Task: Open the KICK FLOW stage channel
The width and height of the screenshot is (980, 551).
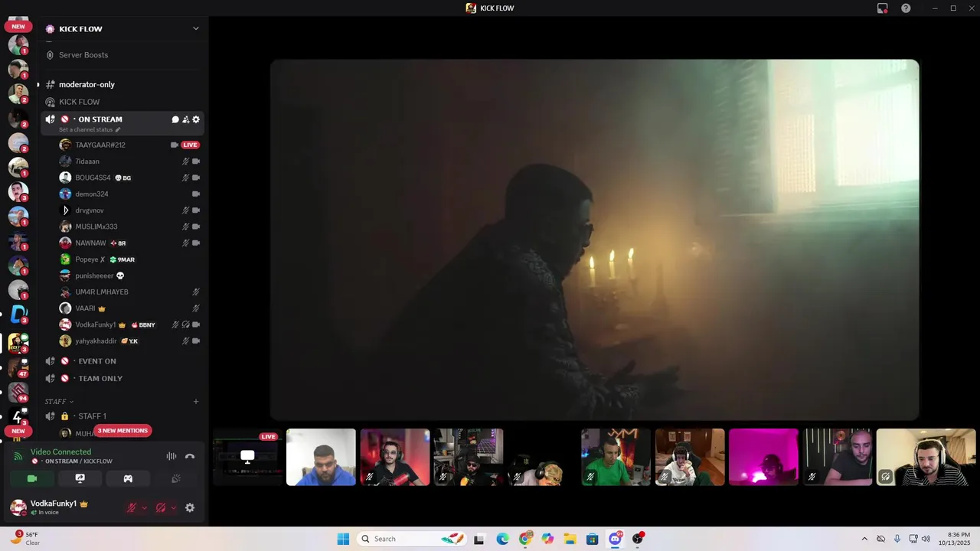Action: tap(80, 102)
